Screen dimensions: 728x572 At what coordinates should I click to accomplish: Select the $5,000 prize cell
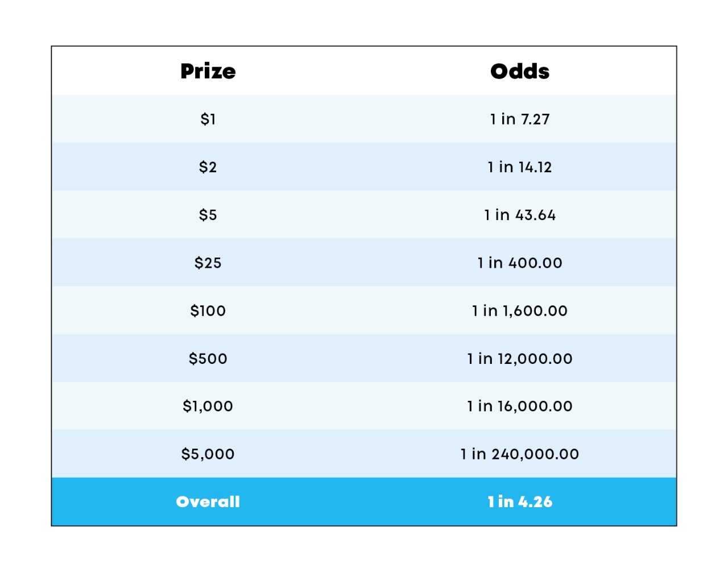pyautogui.click(x=208, y=454)
